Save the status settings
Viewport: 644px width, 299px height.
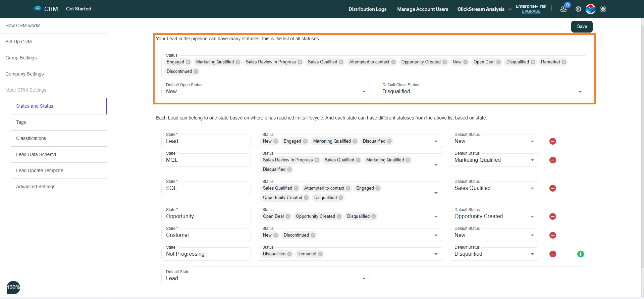point(582,27)
